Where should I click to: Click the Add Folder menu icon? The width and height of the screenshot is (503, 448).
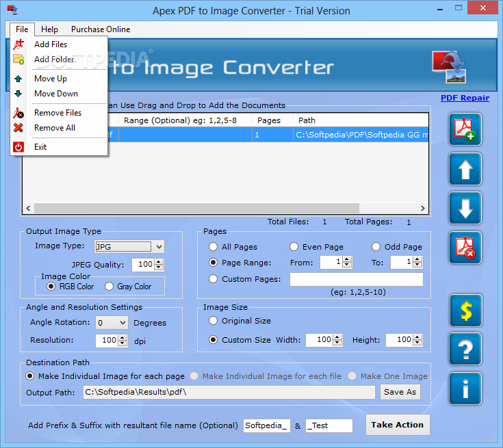18,60
